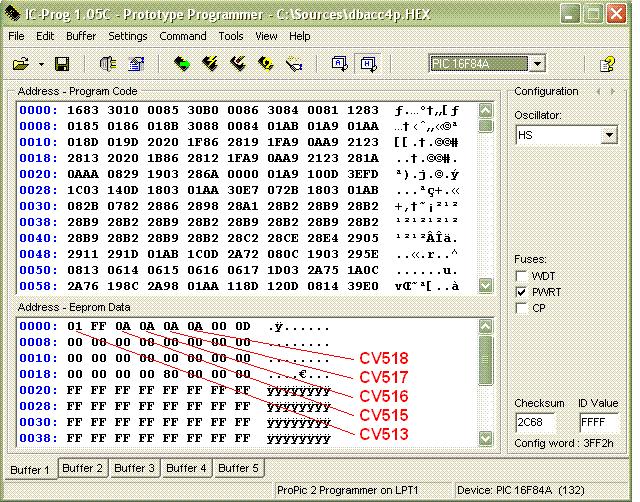Viewport: 640px width, 502px height.
Task: Click the program code scrollbar thumb
Action: click(x=485, y=126)
